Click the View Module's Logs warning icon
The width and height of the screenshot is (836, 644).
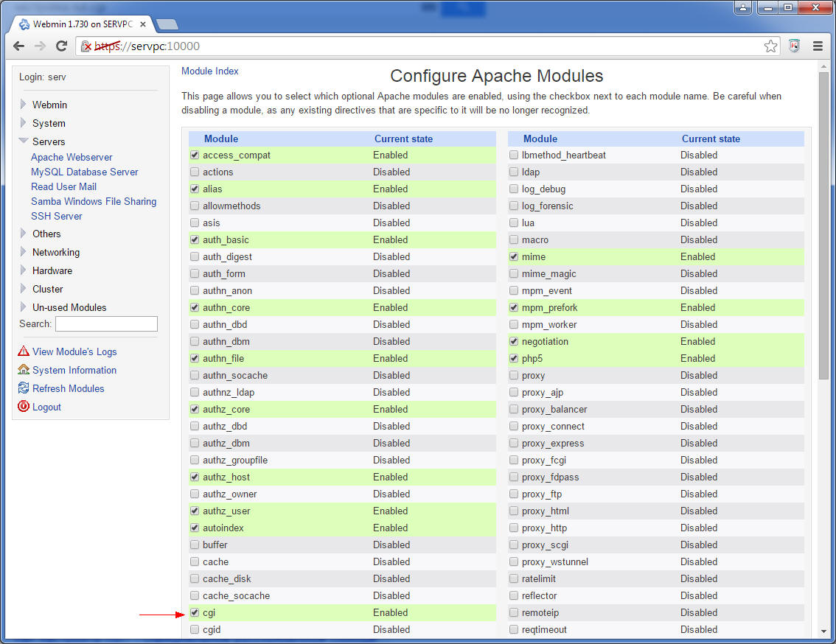point(24,351)
